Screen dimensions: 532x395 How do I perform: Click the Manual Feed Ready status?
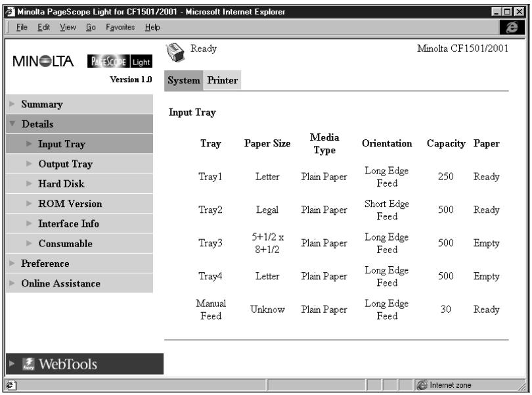(x=486, y=310)
